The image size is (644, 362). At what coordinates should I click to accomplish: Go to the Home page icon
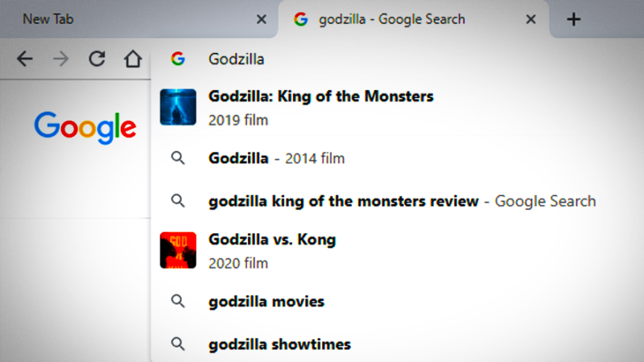[132, 59]
